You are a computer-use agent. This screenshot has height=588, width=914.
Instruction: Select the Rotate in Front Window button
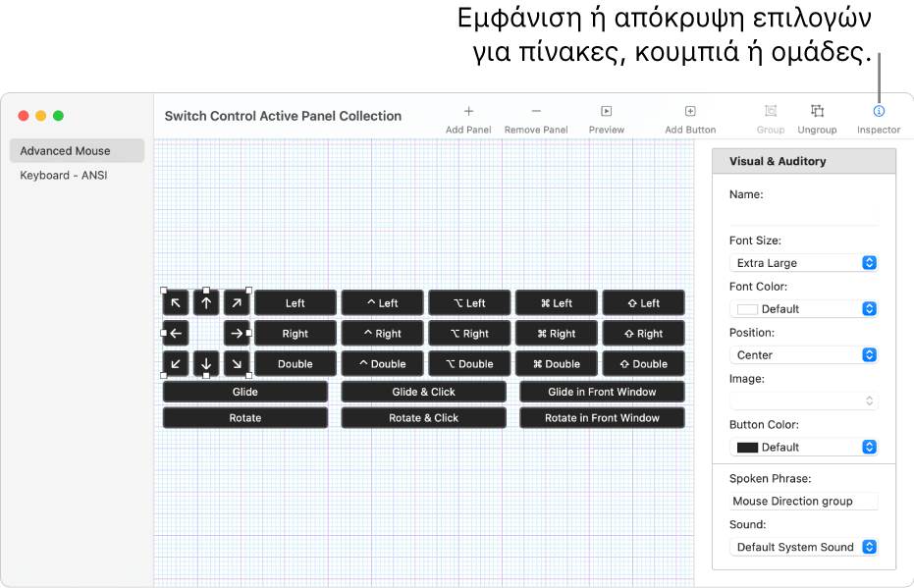pyautogui.click(x=602, y=418)
